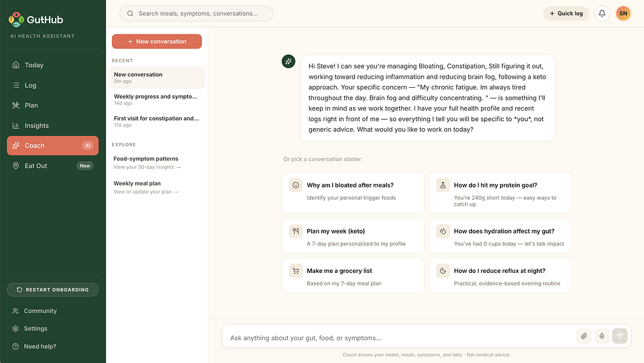Click the 'Ask anything about your gut' input
This screenshot has height=363, width=644.
[399, 338]
